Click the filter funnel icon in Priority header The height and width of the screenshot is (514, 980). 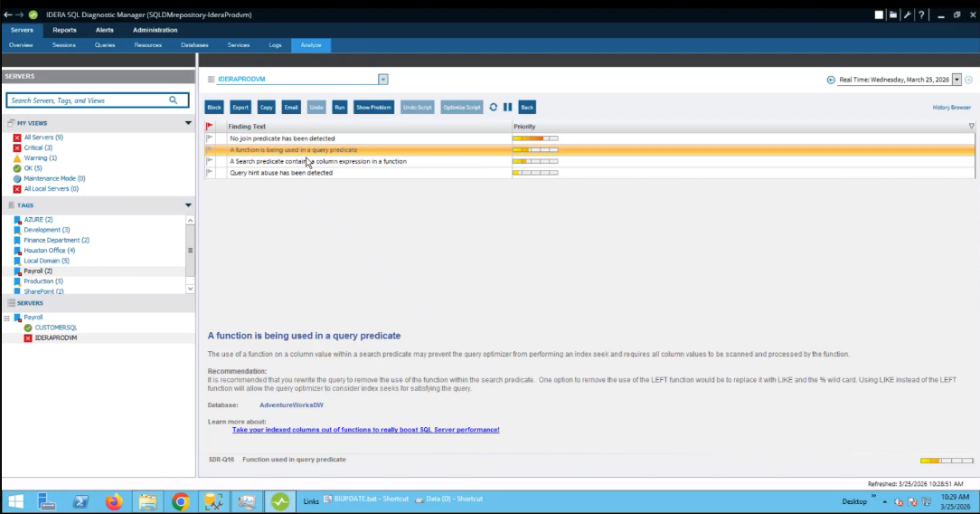pos(971,127)
